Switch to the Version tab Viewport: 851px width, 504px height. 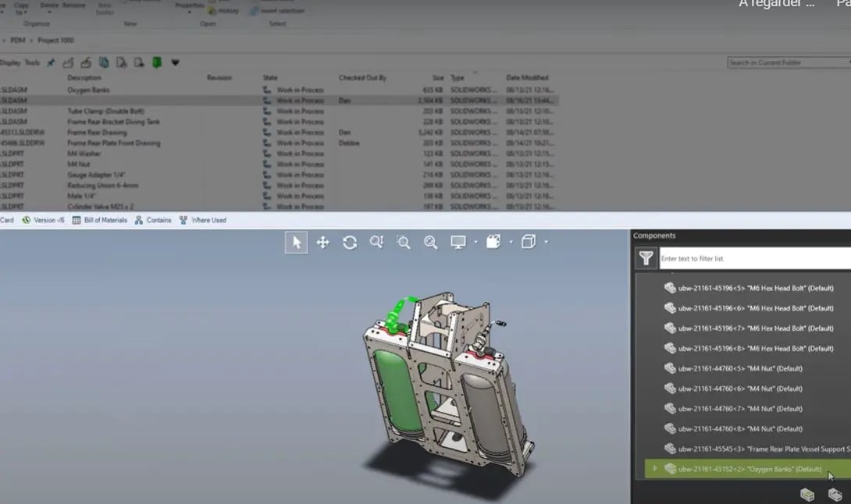point(44,220)
